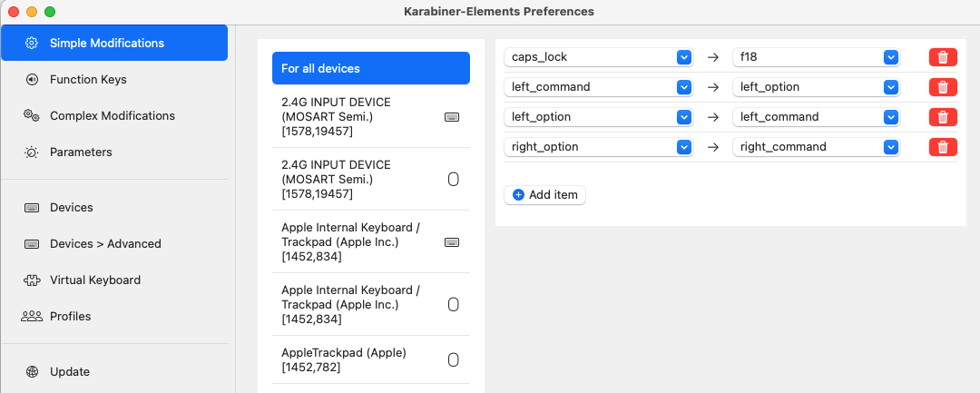This screenshot has height=393, width=980.
Task: Click keyboard icon of first Apple Internal Keyboard
Action: (452, 242)
